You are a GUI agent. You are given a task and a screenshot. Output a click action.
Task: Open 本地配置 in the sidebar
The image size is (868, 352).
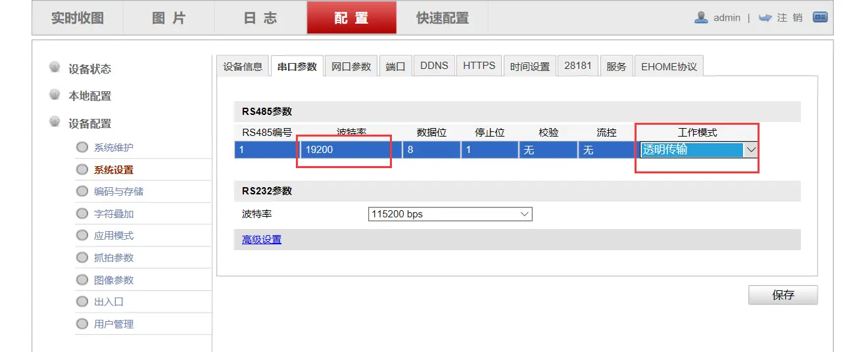pyautogui.click(x=90, y=96)
